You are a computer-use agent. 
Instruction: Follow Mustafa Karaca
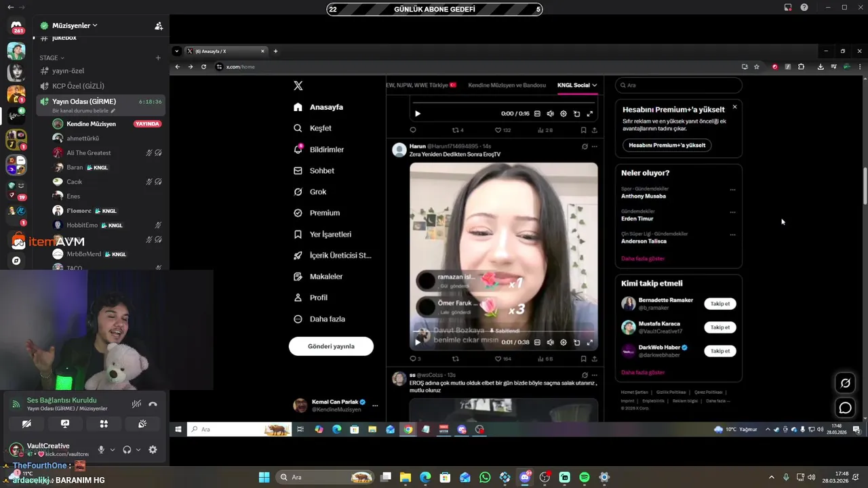pyautogui.click(x=720, y=327)
